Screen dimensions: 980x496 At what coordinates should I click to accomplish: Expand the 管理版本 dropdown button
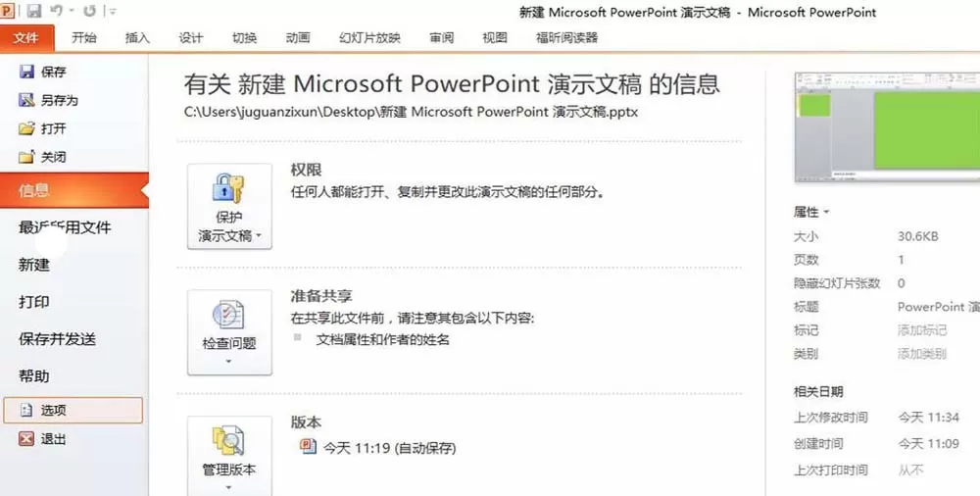[x=229, y=457]
